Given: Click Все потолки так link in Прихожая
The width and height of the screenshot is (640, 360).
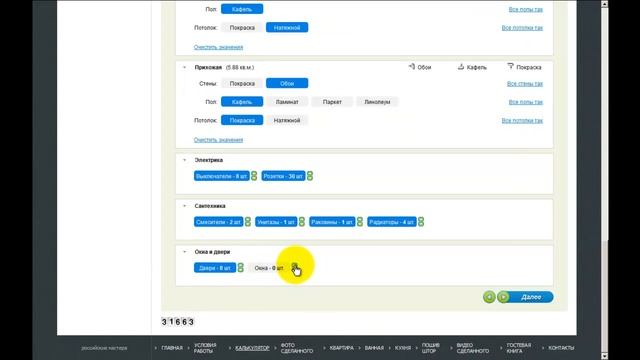Looking at the screenshot, I should [522, 120].
